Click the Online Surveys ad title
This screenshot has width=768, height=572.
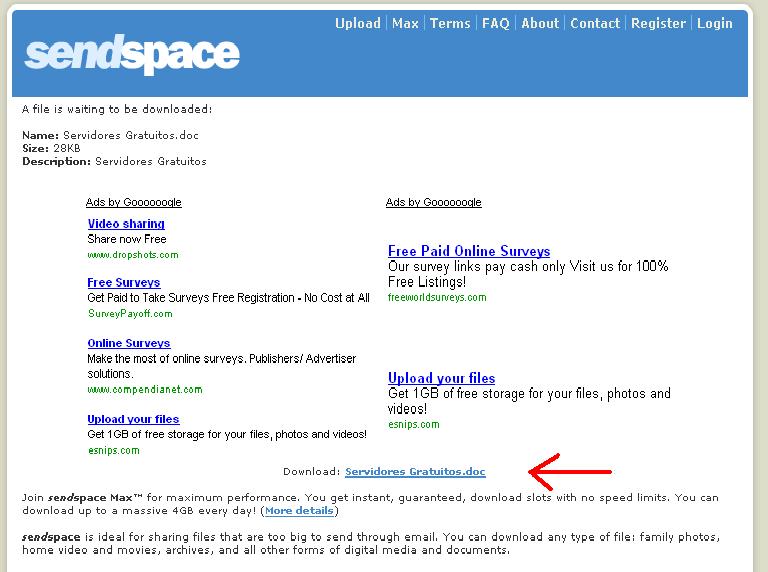click(x=129, y=343)
